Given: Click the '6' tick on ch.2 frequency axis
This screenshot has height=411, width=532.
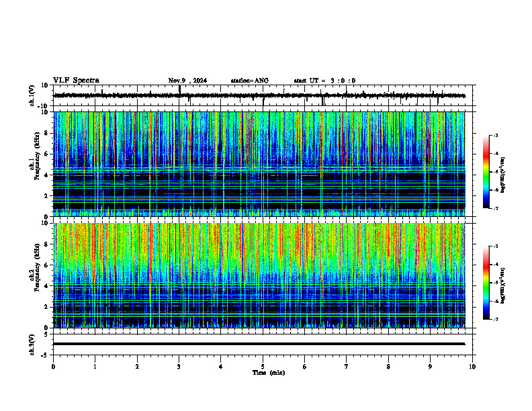Looking at the screenshot, I should (47, 265).
